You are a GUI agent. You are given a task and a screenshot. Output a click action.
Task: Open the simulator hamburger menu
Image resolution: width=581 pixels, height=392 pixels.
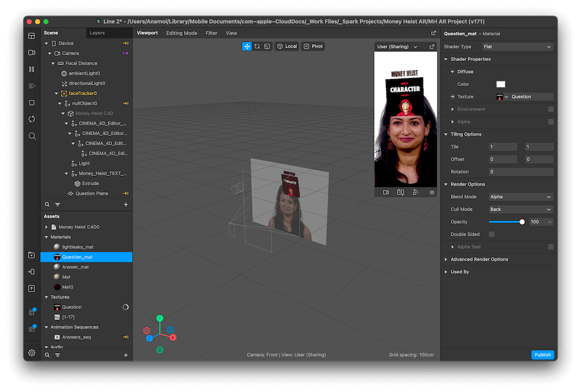432,192
